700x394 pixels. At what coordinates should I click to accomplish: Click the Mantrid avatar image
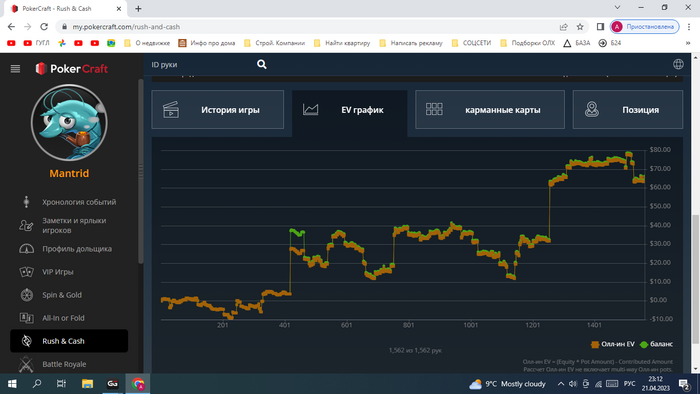pyautogui.click(x=69, y=123)
